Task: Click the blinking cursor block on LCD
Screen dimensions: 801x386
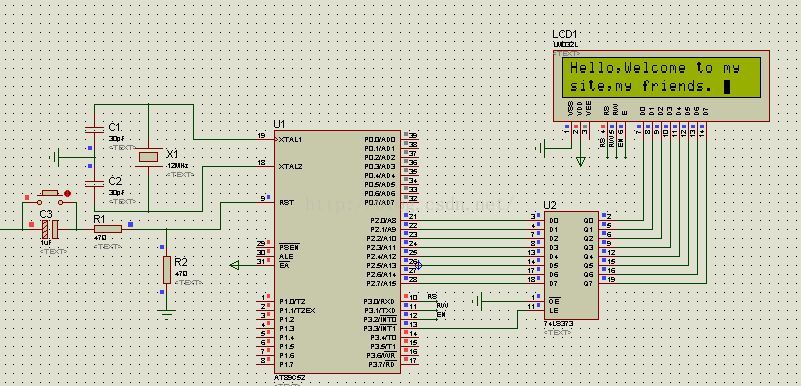Action: tap(727, 87)
